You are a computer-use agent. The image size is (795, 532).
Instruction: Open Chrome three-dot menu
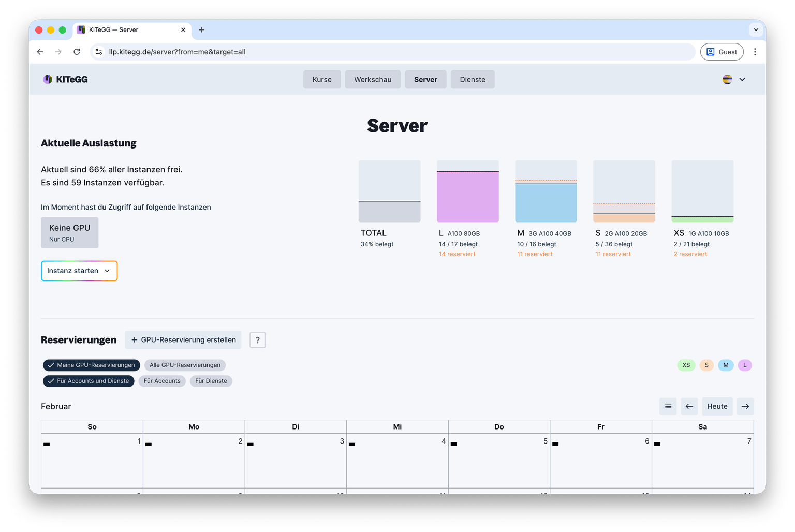(x=755, y=52)
